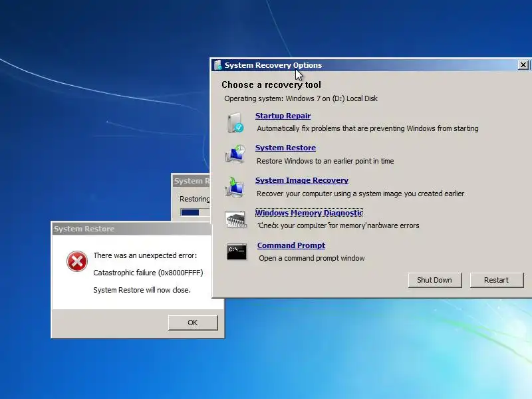Open Windows Memory Diagnostic link
532x399 pixels.
pyautogui.click(x=309, y=213)
